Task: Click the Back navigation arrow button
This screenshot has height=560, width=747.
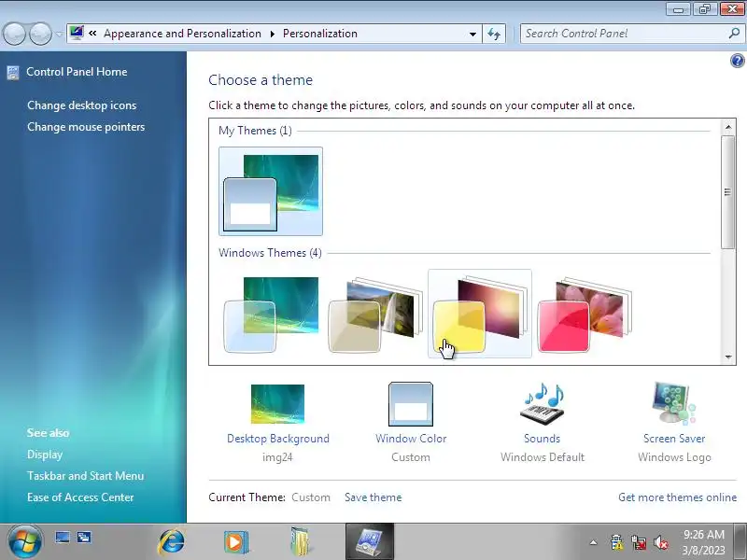Action: point(14,34)
